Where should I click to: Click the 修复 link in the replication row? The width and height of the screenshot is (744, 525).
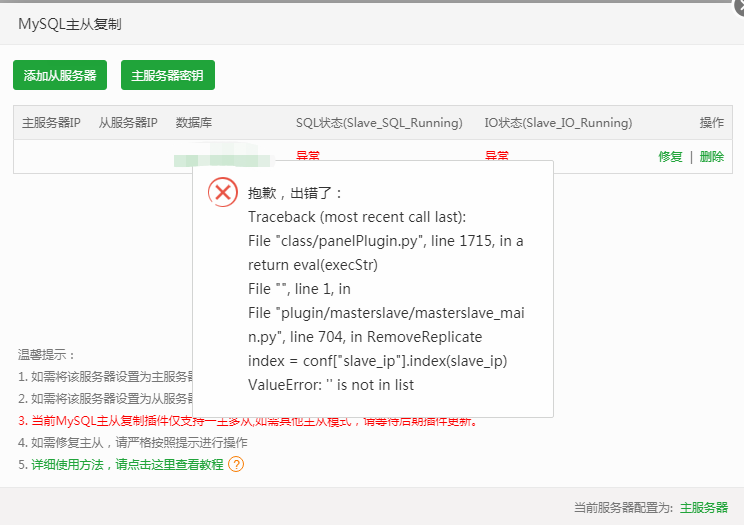tap(670, 157)
